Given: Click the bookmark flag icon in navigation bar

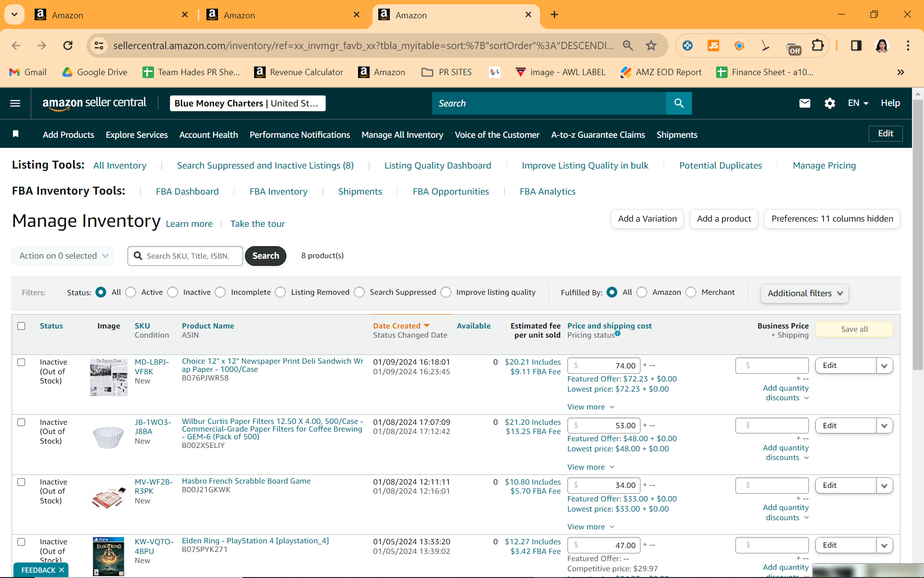Looking at the screenshot, I should (x=16, y=134).
